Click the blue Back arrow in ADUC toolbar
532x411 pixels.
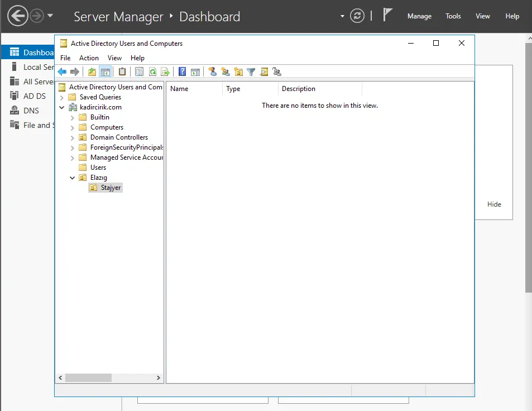click(62, 71)
